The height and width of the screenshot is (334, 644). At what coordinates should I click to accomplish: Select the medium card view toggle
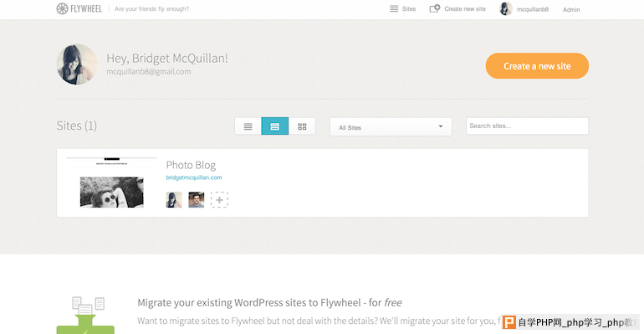pos(275,126)
